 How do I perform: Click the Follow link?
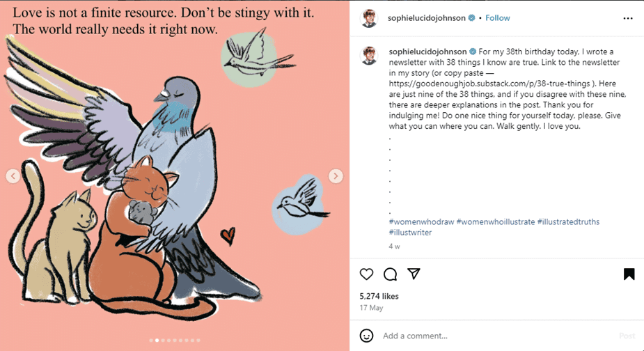[x=497, y=18]
